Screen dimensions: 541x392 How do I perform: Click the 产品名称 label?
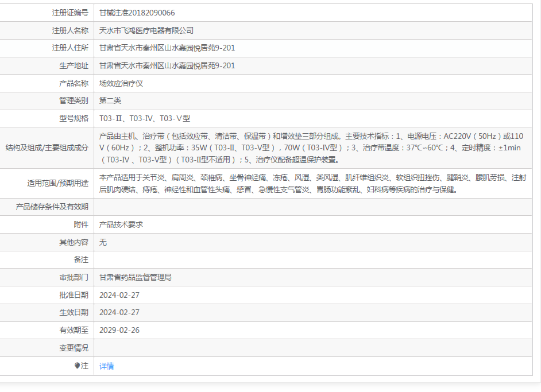click(x=74, y=83)
